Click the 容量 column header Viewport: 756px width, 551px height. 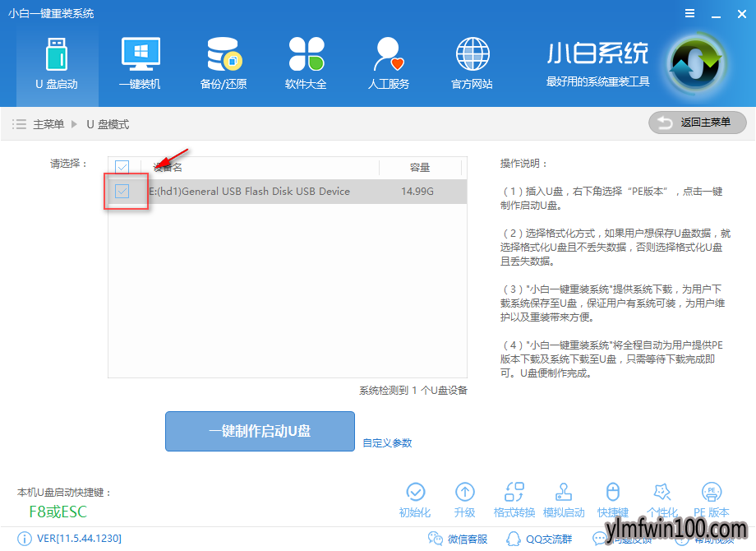pos(419,168)
